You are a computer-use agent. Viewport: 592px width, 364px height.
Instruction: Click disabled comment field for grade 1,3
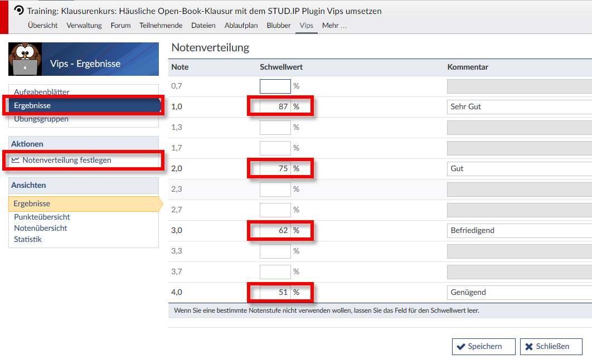(520, 127)
